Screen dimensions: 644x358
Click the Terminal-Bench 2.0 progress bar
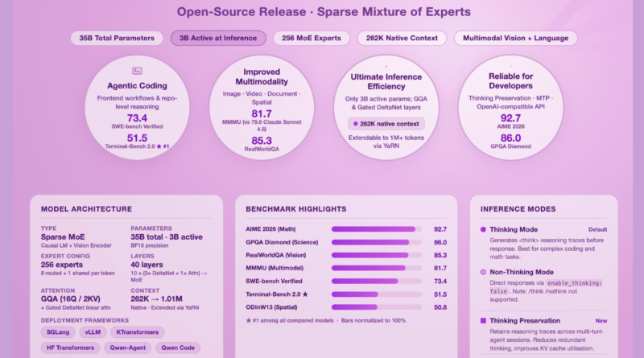[x=377, y=294]
